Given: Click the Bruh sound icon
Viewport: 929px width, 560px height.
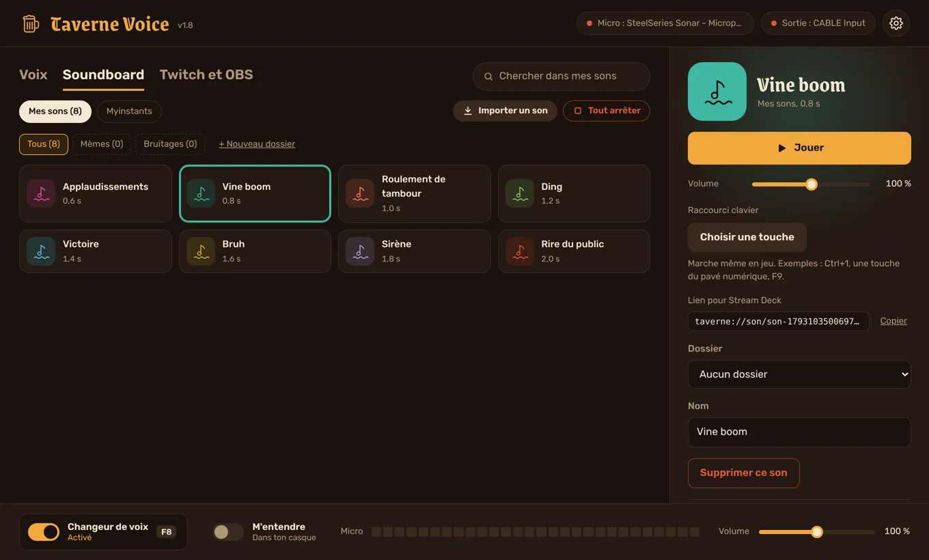Looking at the screenshot, I should (201, 251).
